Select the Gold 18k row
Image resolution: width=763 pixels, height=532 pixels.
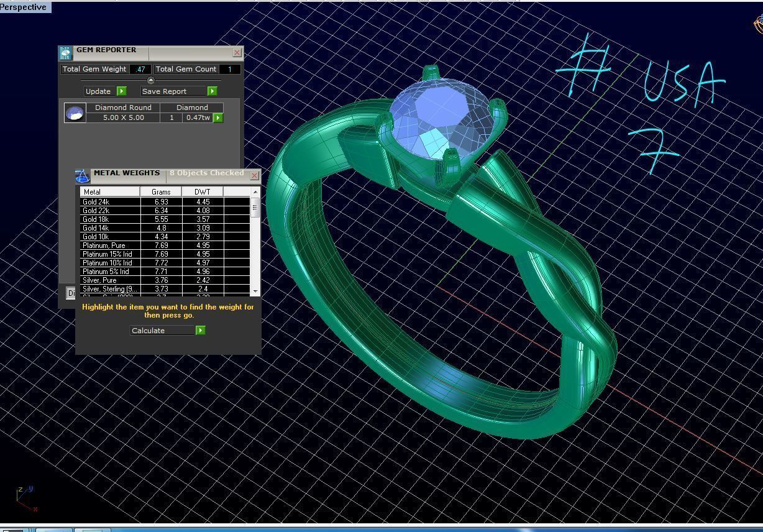(165, 219)
